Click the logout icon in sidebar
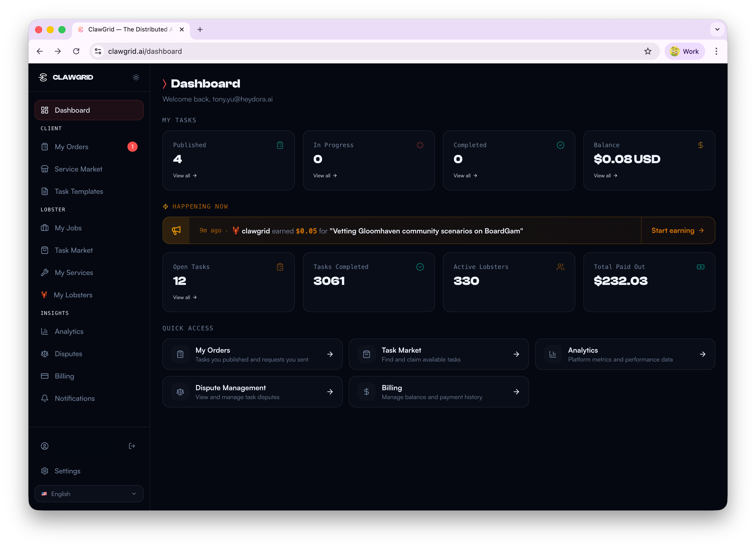The image size is (756, 548). [x=132, y=446]
